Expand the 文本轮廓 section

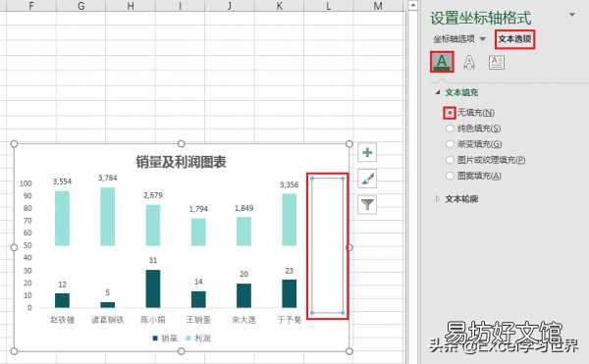coord(437,199)
